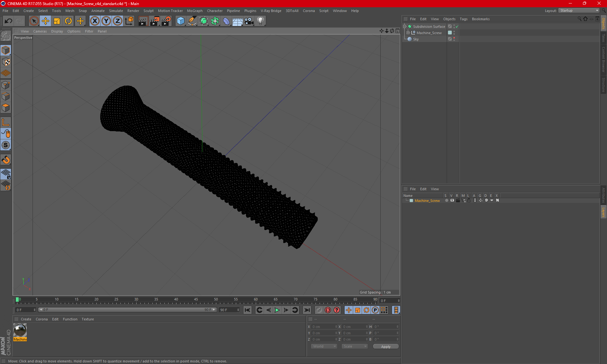Add a camera object
Image resolution: width=607 pixels, height=364 pixels.
pos(249,21)
